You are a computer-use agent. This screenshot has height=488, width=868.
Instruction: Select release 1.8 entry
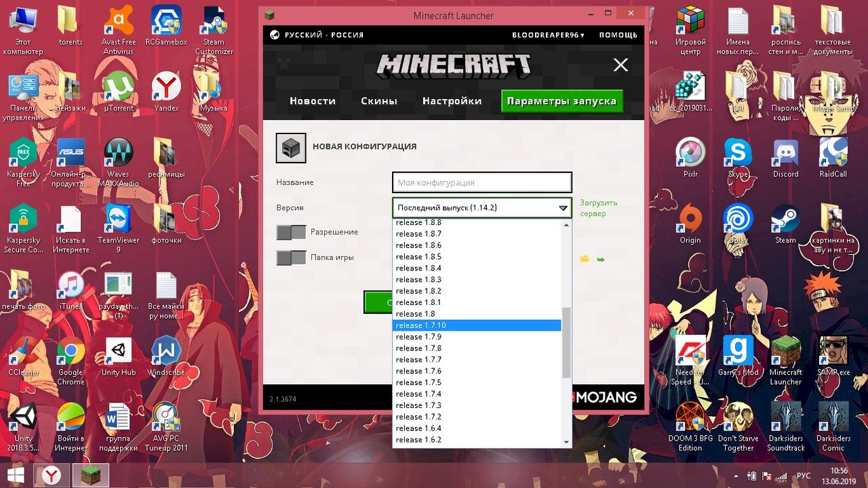pyautogui.click(x=477, y=314)
